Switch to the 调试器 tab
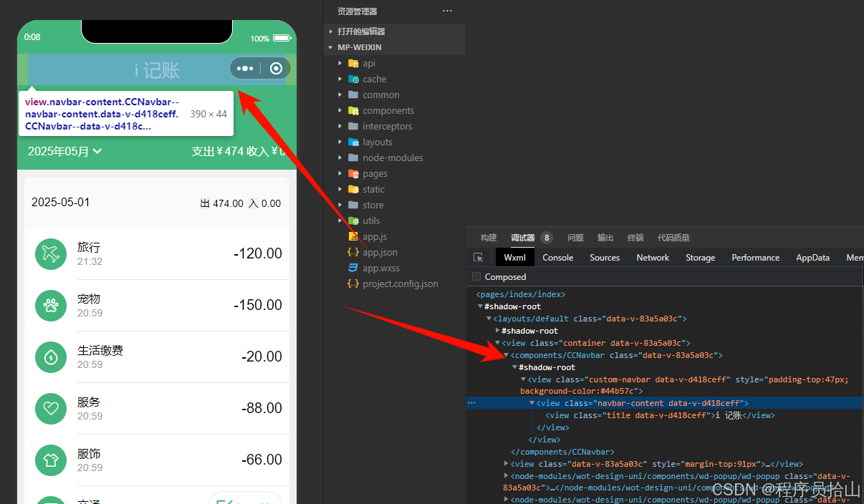The width and height of the screenshot is (864, 504). click(523, 238)
